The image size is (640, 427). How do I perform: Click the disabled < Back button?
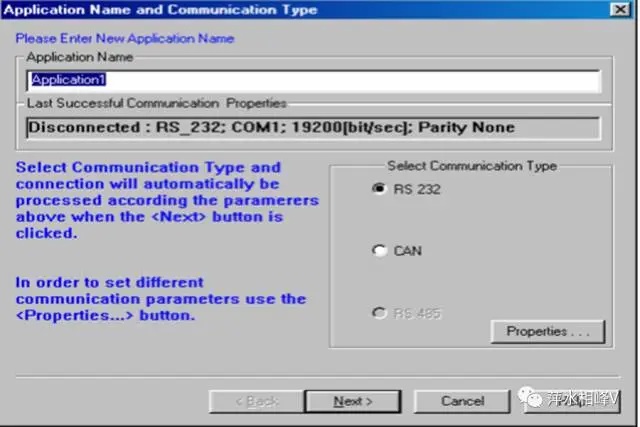pyautogui.click(x=253, y=401)
